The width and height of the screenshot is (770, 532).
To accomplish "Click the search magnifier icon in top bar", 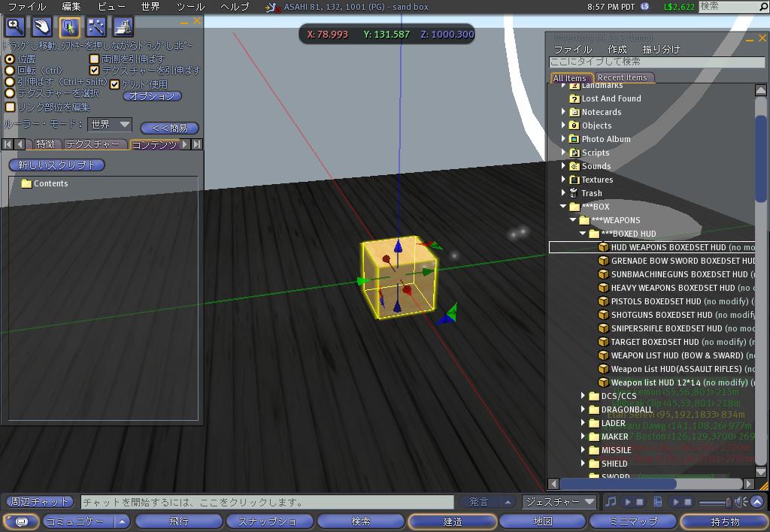I will click(763, 7).
